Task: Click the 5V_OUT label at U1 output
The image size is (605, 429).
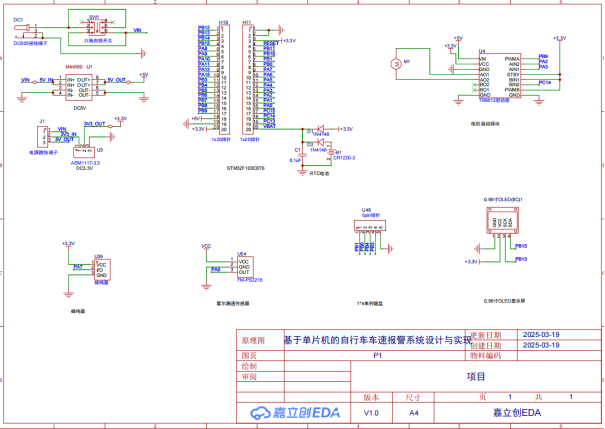Action: (116, 80)
